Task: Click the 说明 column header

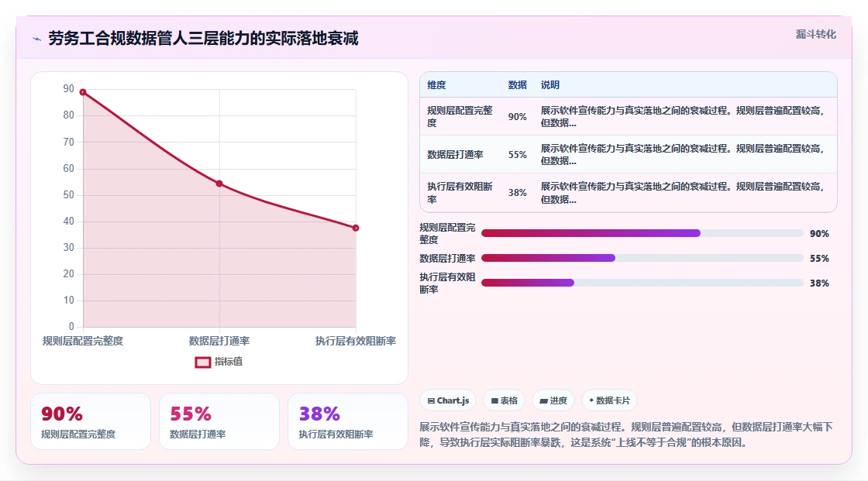Action: 550,85
